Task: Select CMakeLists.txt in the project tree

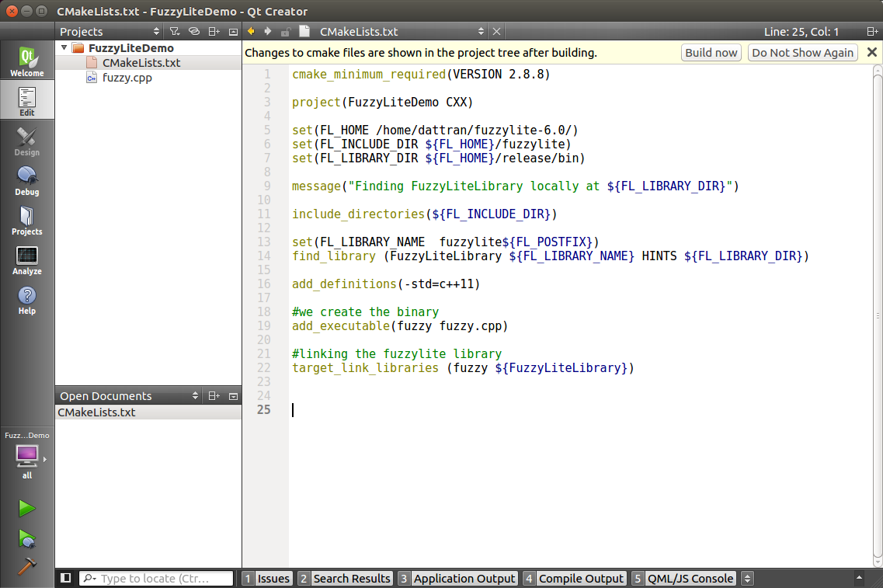Action: tap(141, 62)
